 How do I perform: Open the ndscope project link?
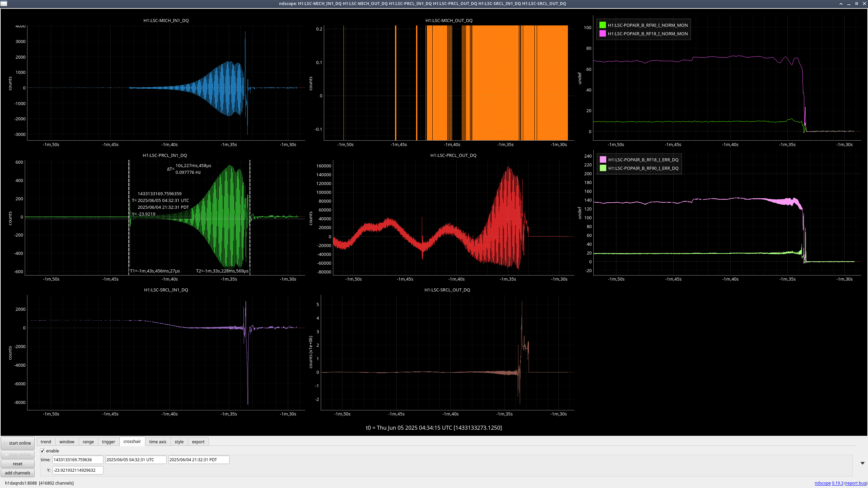pos(823,483)
